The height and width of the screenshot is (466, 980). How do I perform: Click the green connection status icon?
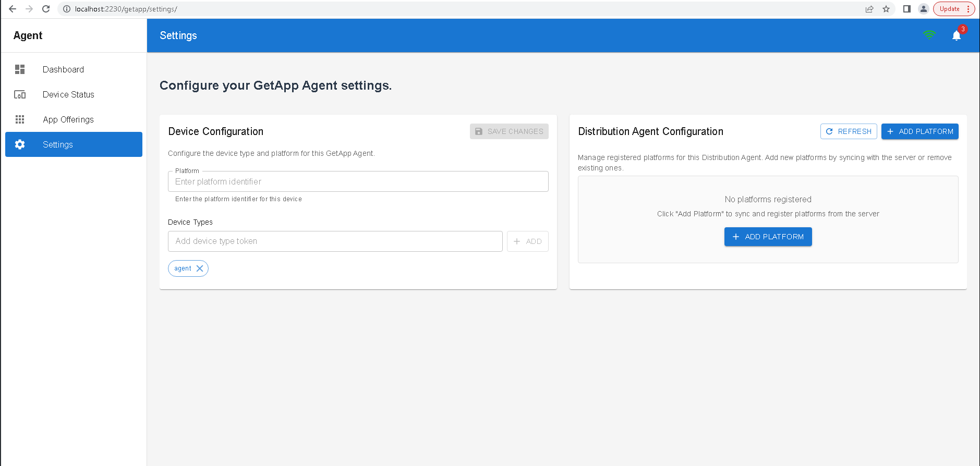[x=929, y=35]
